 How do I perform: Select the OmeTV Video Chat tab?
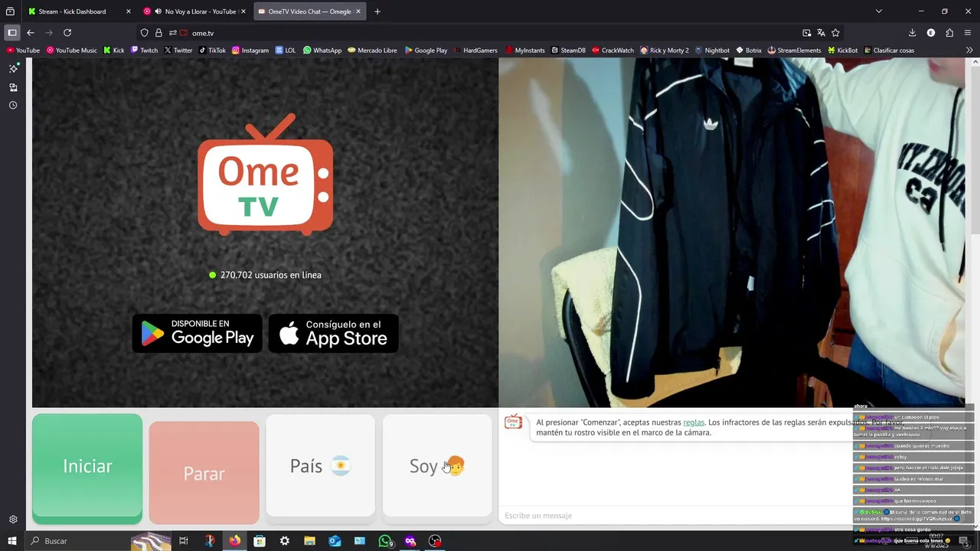point(309,11)
